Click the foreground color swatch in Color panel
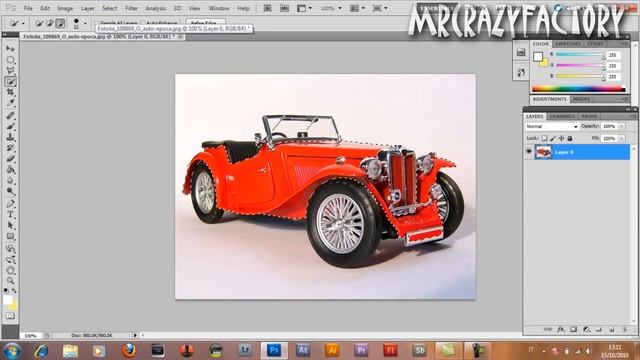This screenshot has width=640, height=360. 538,56
